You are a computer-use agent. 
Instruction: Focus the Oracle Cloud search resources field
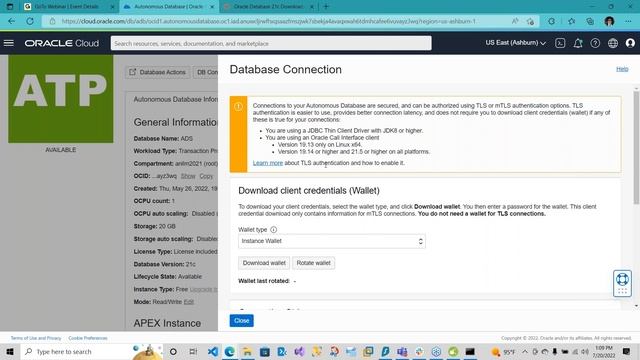pos(271,43)
